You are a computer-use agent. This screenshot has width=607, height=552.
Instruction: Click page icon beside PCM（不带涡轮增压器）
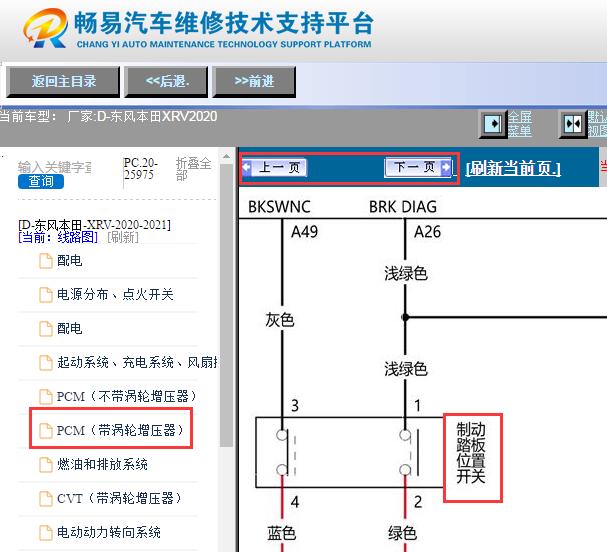pos(46,397)
